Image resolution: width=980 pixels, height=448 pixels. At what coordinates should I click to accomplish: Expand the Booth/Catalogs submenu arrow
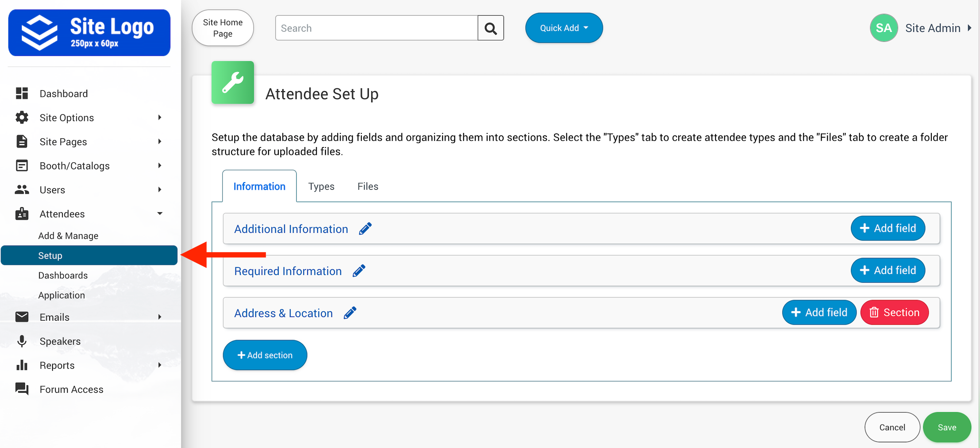160,165
